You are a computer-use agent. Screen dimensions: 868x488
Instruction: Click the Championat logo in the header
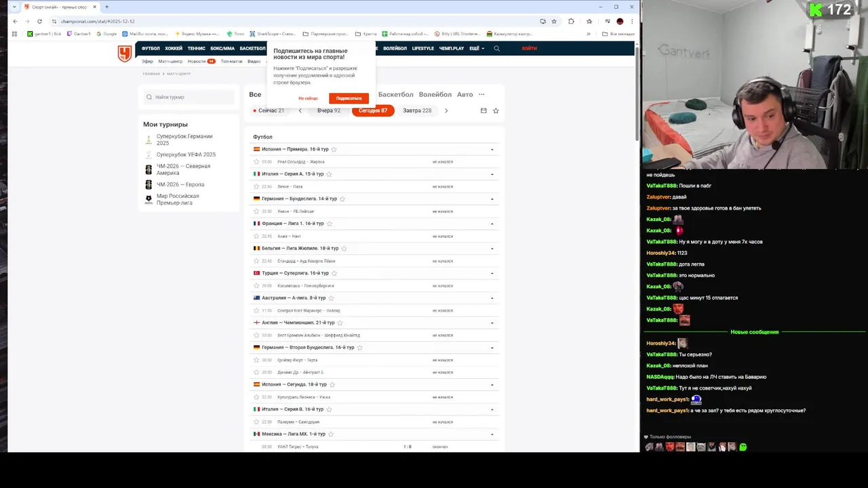124,54
